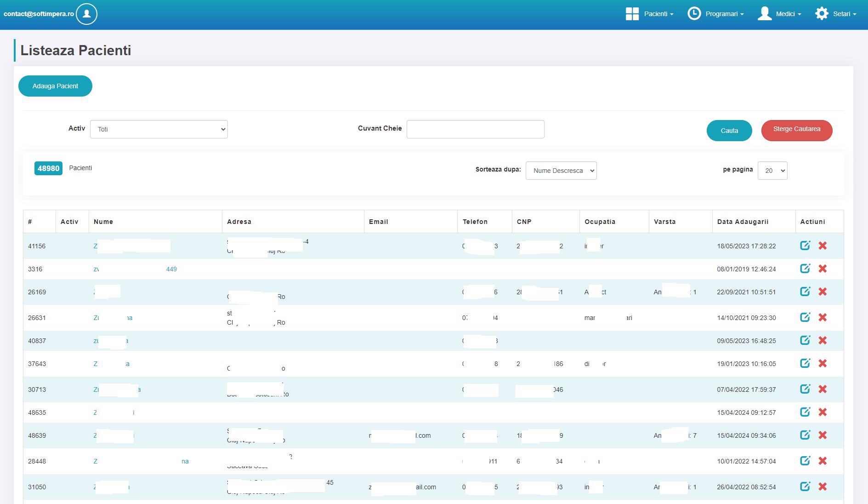Edit patient row 28448
868x504 pixels.
[805, 461]
